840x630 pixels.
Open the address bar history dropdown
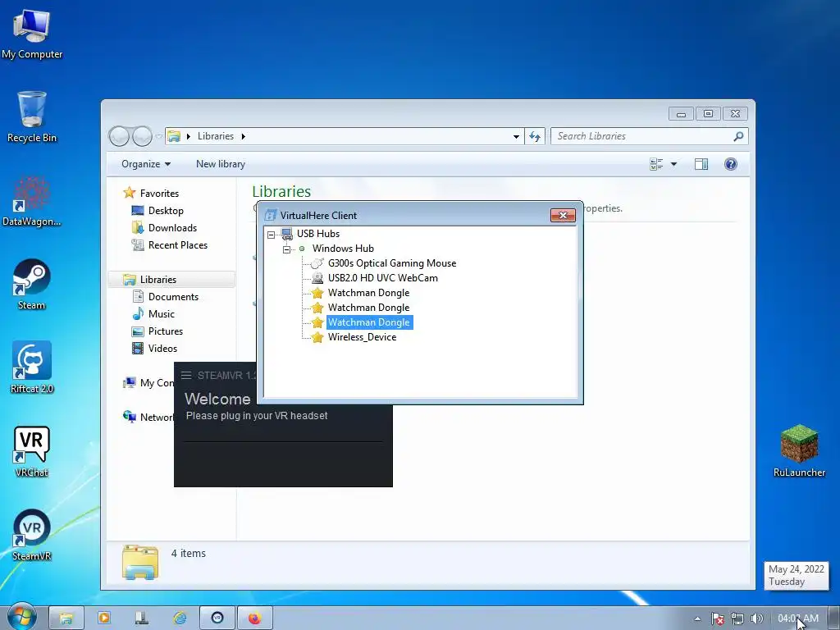coord(516,137)
